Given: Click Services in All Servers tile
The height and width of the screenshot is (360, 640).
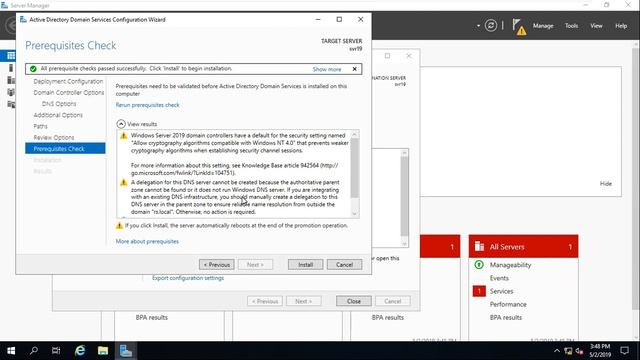Looking at the screenshot, I should (501, 291).
